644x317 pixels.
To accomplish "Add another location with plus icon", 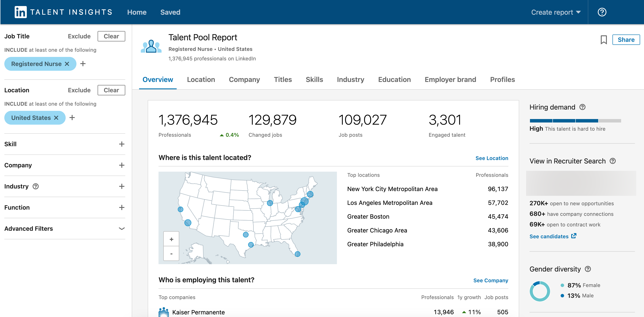I will tap(72, 118).
